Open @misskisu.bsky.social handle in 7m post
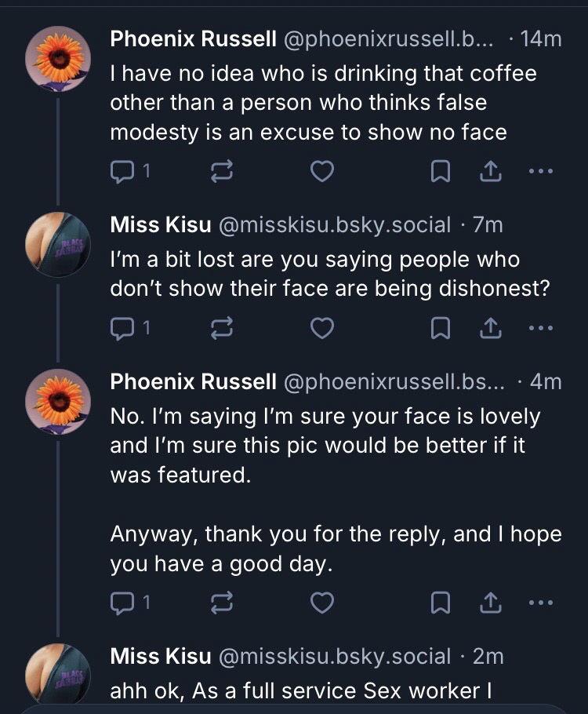588x714 pixels. (334, 225)
